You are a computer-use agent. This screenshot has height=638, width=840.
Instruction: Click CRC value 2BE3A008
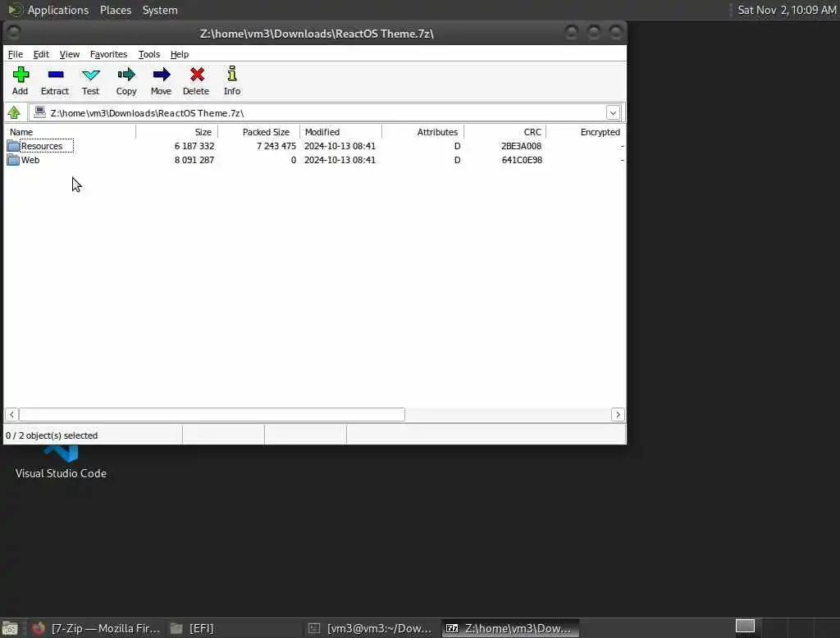tap(521, 146)
